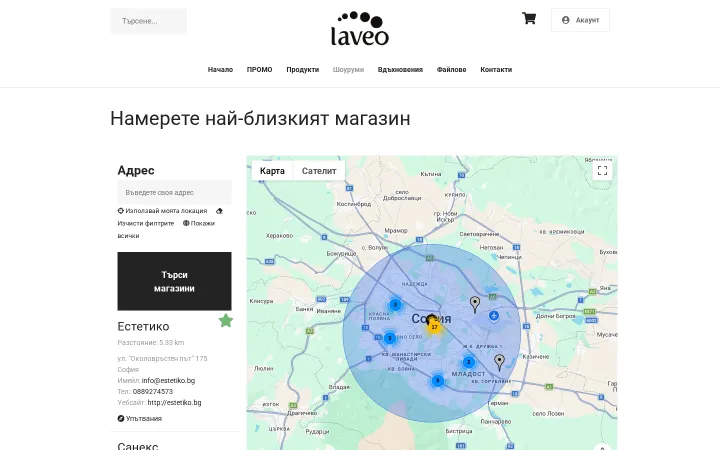Click the blue 2 cluster near Младост
The height and width of the screenshot is (450, 720).
469,362
